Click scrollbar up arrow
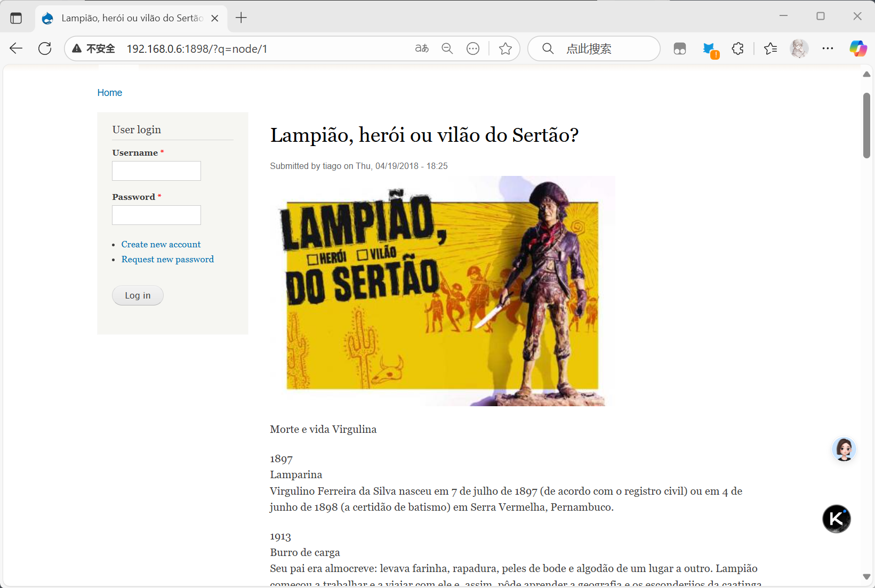The height and width of the screenshot is (588, 875). pyautogui.click(x=866, y=74)
